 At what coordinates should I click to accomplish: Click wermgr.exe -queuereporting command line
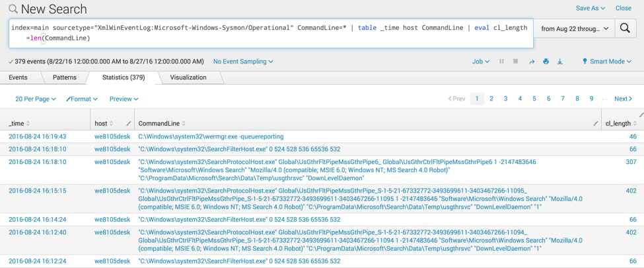211,136
